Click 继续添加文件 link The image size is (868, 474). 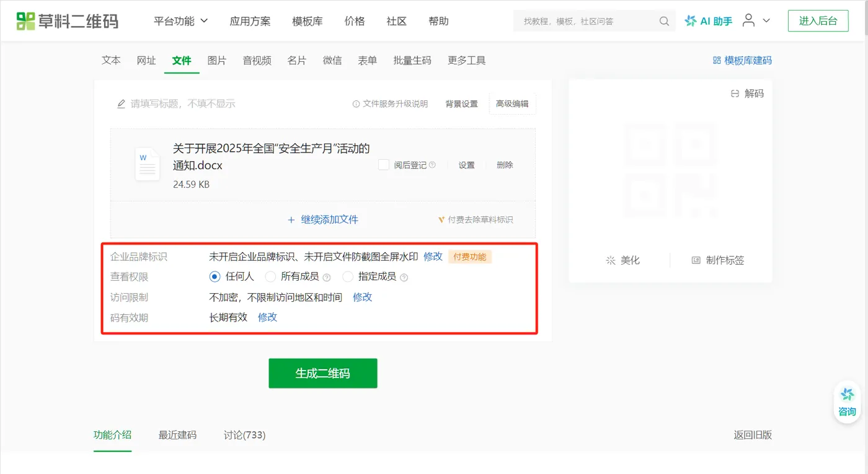323,219
